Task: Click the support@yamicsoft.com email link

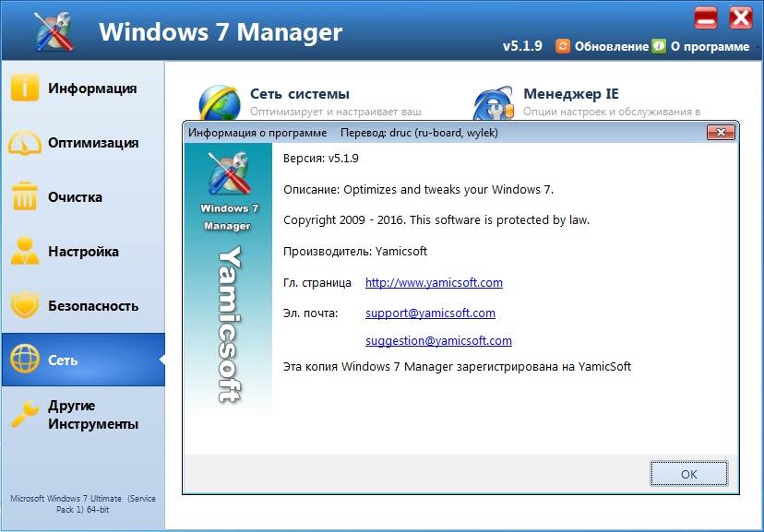Action: pos(430,313)
